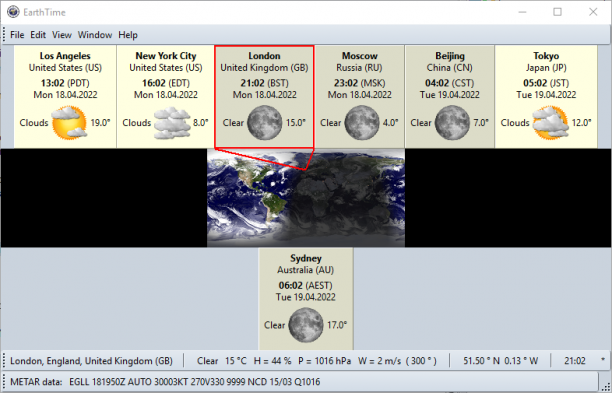The image size is (612, 393).
Task: Click Japan (JP) country label
Action: 546,68
